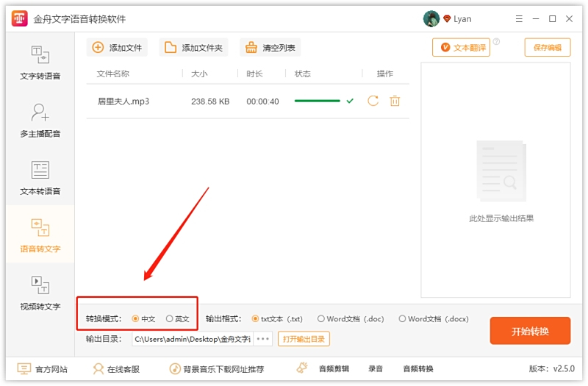588x386 pixels.
Task: Click the 添加文件 button
Action: 117,48
